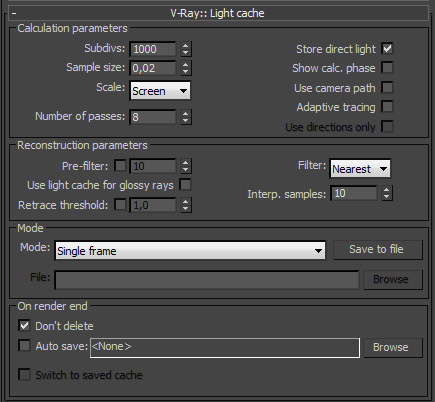Decrease Pre-filter value with the down arrow
This screenshot has width=435, height=402.
(186, 170)
